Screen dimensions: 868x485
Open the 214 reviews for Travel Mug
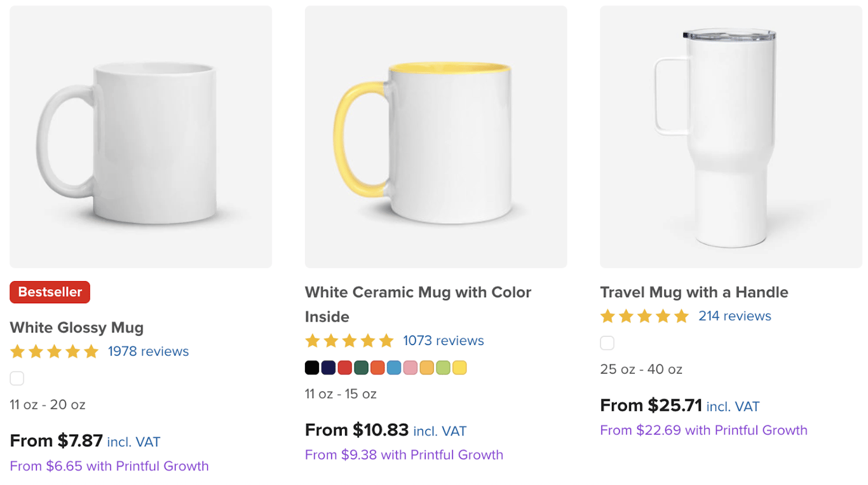[735, 316]
